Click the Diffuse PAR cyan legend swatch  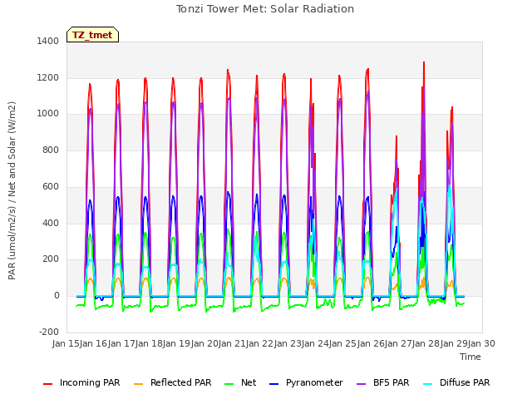(428, 384)
